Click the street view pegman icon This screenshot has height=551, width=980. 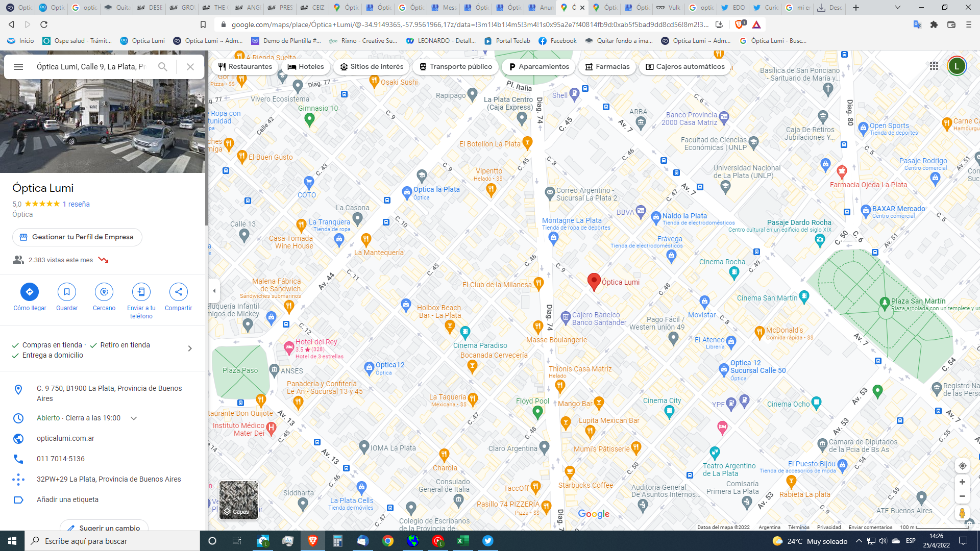962,513
